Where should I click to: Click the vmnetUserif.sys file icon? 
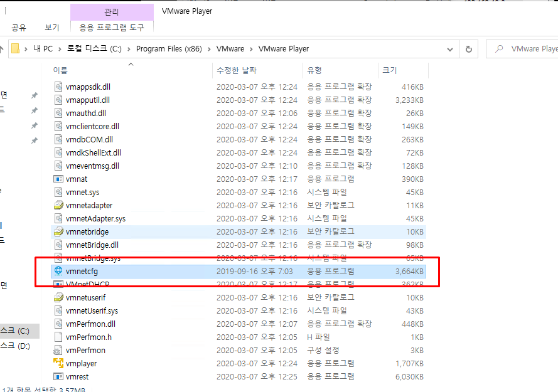point(58,310)
